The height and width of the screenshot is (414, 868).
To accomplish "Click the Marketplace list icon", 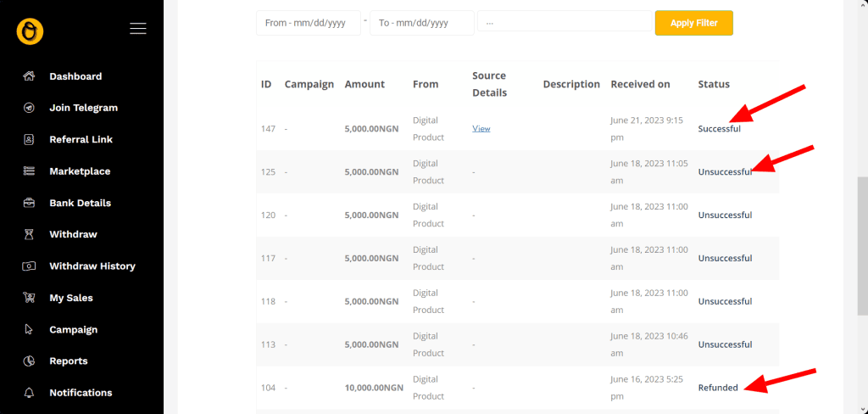I will pos(29,171).
